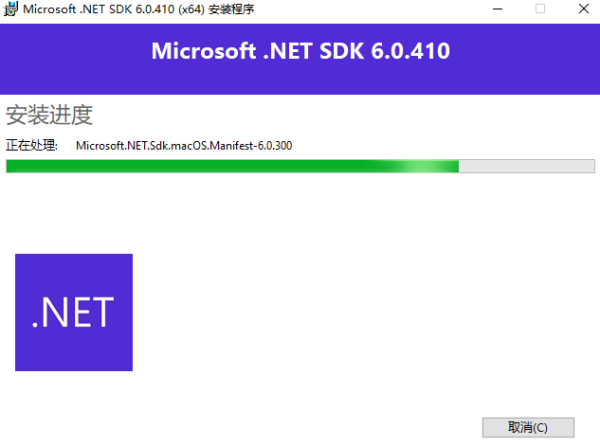The width and height of the screenshot is (600, 446).
Task: Click the window title text 安装程序
Action: (231, 9)
